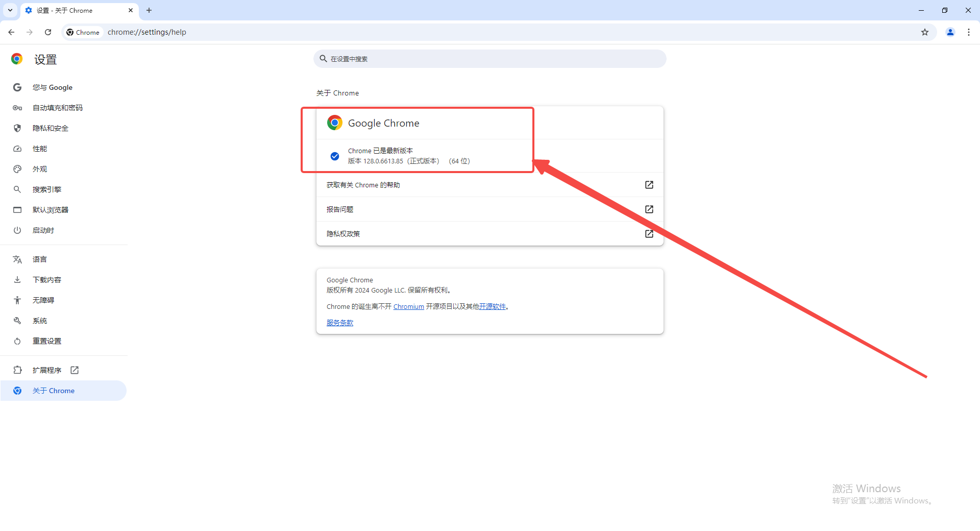Open the tab search dropdown arrow
Viewport: 980px width, 531px height.
pyautogui.click(x=10, y=10)
